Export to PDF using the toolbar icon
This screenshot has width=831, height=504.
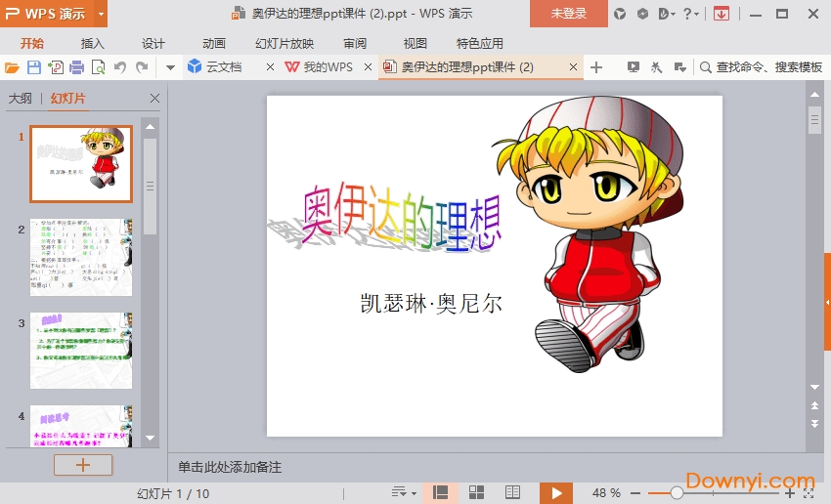55,67
